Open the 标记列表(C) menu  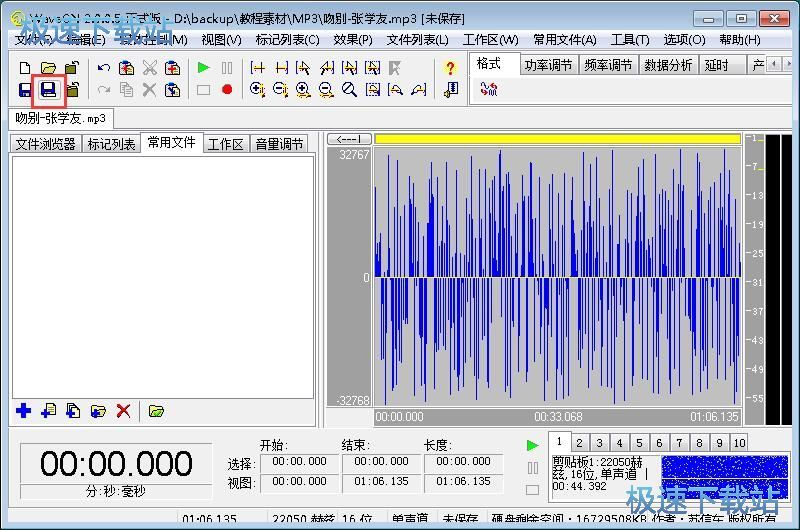tap(287, 40)
